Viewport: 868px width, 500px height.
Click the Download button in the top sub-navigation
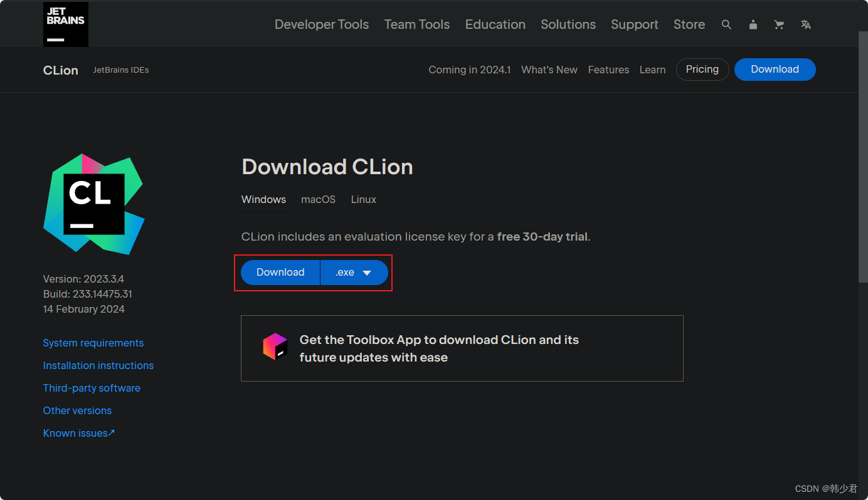click(x=775, y=70)
